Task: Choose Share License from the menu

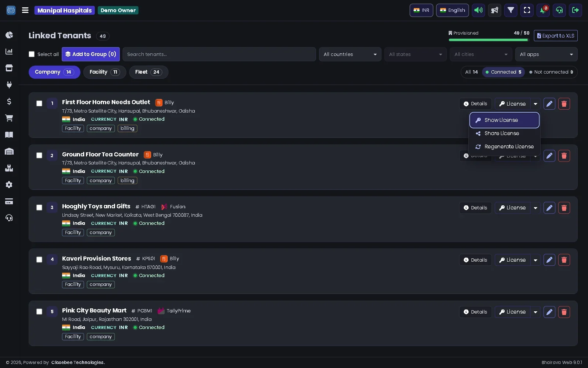Action: pyautogui.click(x=505, y=134)
